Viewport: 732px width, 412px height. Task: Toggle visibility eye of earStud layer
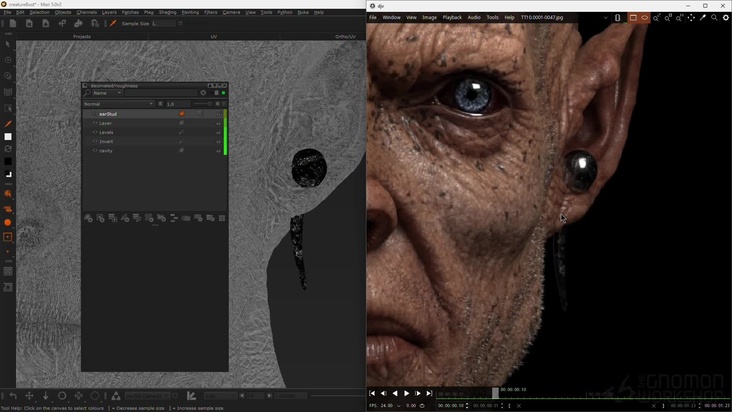pyautogui.click(x=95, y=114)
